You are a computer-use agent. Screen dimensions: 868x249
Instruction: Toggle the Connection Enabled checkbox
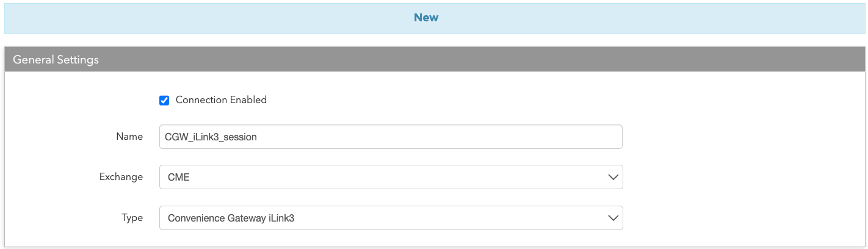[x=164, y=100]
